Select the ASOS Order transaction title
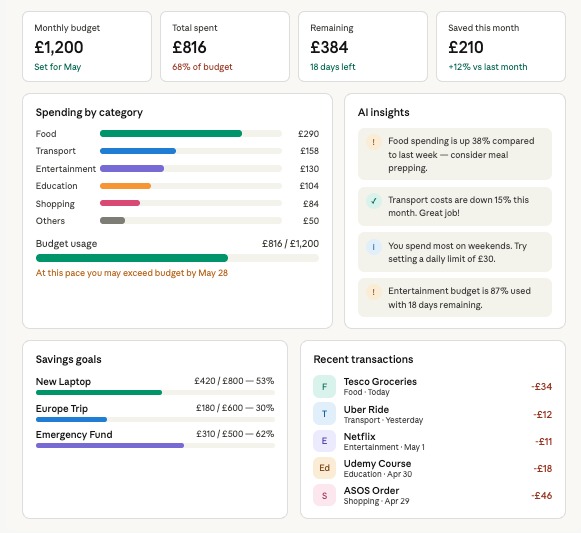Viewport: 581px width, 533px height. (x=371, y=490)
